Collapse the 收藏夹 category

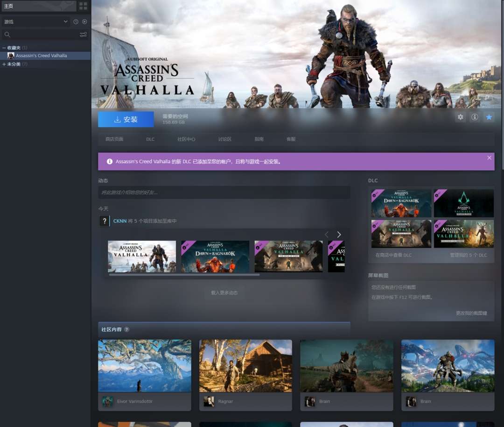[x=4, y=48]
